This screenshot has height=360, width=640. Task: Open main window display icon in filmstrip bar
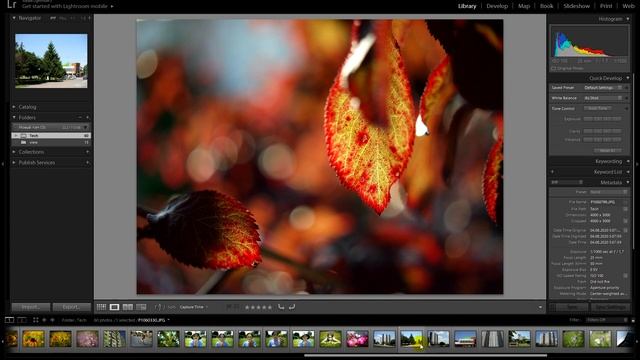pos(9,320)
